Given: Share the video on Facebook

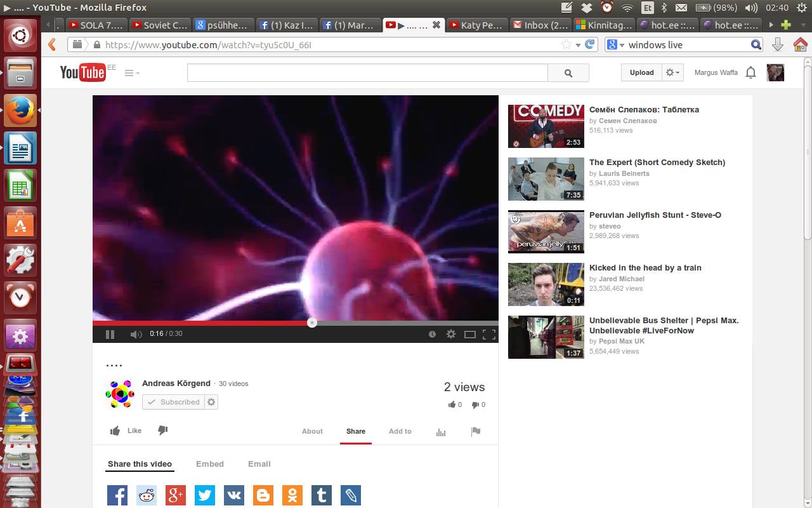Looking at the screenshot, I should point(117,495).
